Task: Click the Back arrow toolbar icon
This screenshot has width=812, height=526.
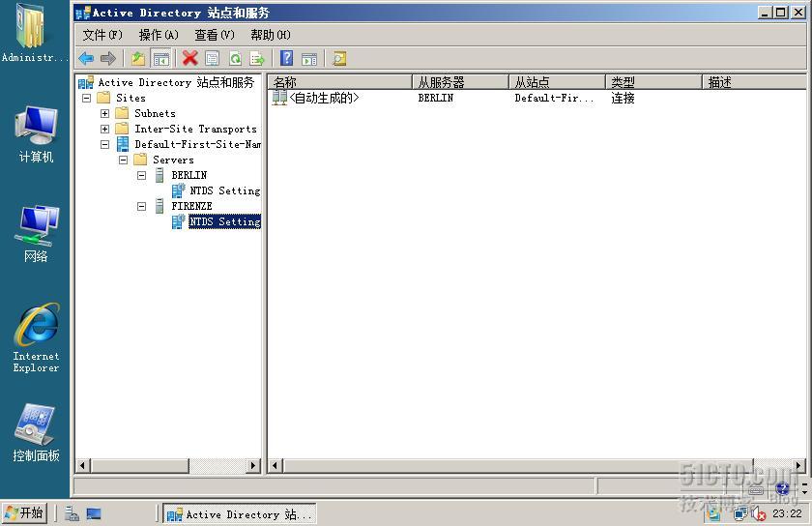Action: (x=86, y=59)
